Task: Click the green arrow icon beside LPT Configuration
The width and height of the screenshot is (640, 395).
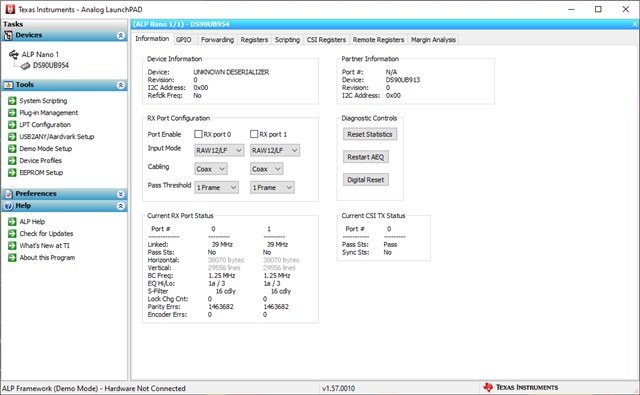Action: tap(12, 124)
